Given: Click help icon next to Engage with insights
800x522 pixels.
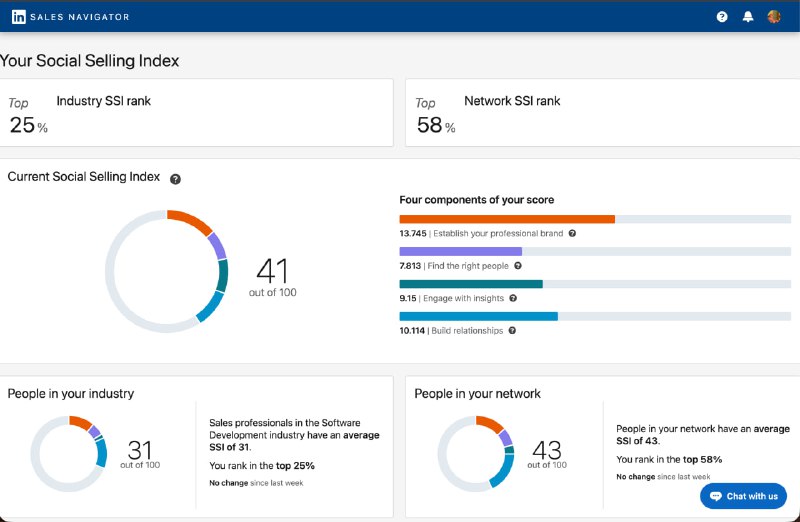Looking at the screenshot, I should (513, 298).
